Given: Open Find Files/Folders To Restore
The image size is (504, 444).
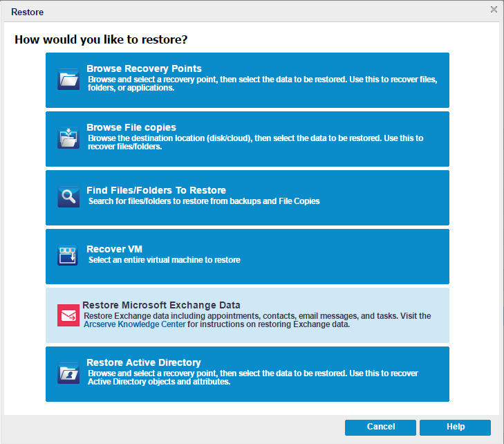Looking at the screenshot, I should pyautogui.click(x=248, y=198).
